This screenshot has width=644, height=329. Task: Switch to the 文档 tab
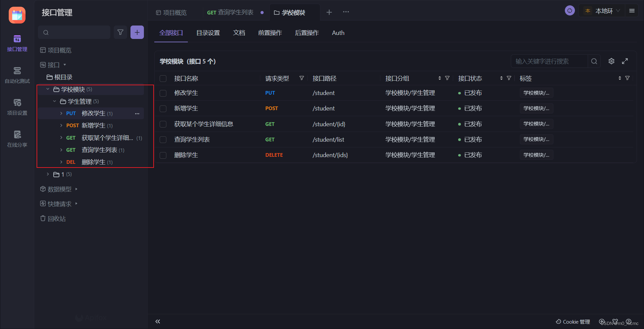pyautogui.click(x=239, y=33)
